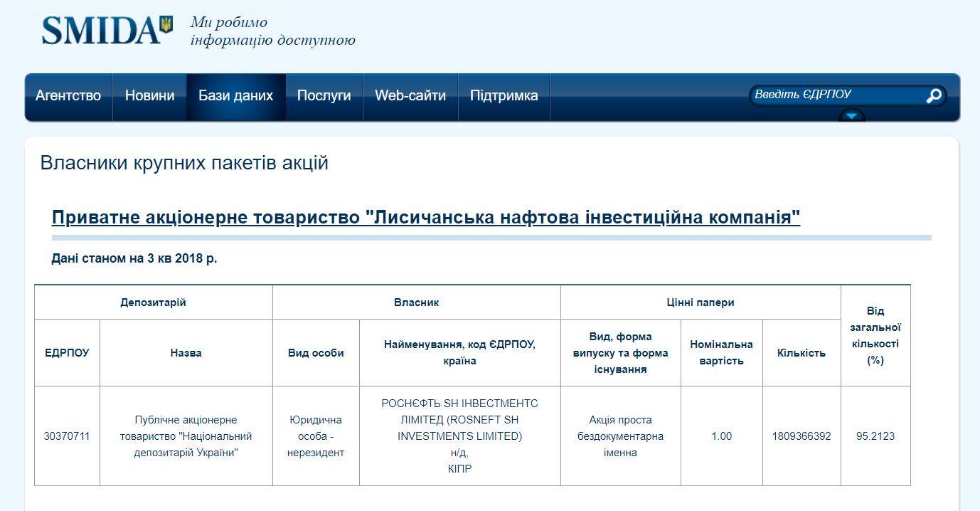Click the Назва column header

(186, 353)
